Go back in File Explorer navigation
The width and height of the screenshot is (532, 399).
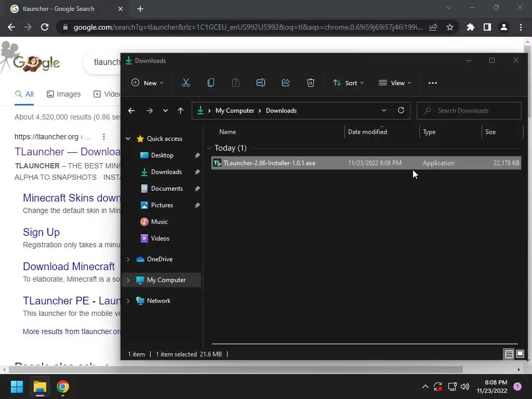(x=131, y=111)
